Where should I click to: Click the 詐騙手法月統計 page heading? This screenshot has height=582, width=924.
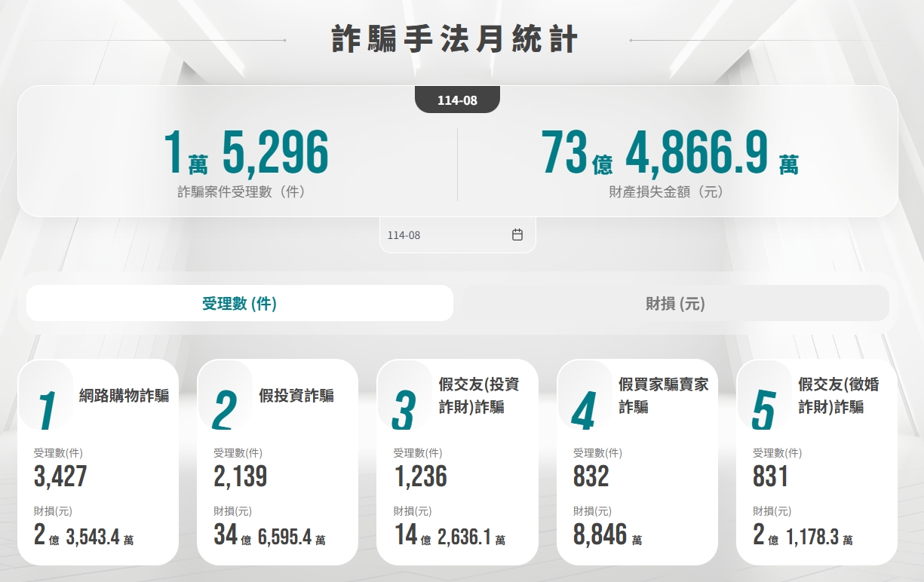click(x=456, y=39)
